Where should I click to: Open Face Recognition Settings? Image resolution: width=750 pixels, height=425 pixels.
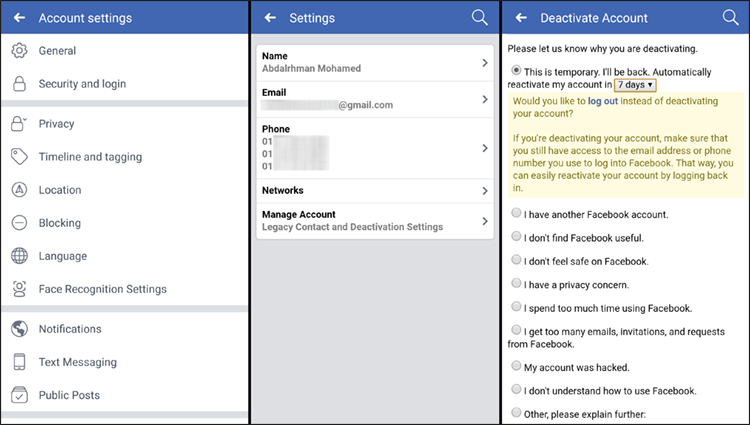(x=124, y=289)
